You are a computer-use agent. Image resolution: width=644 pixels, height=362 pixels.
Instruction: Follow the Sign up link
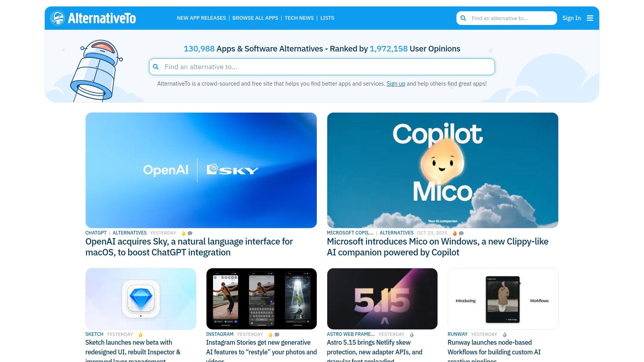pyautogui.click(x=396, y=84)
